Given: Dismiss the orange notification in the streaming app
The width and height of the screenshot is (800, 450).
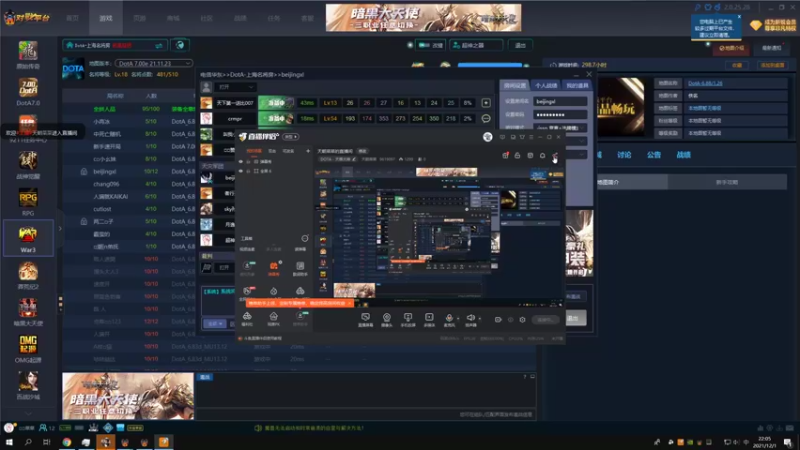Looking at the screenshot, I should (x=349, y=303).
